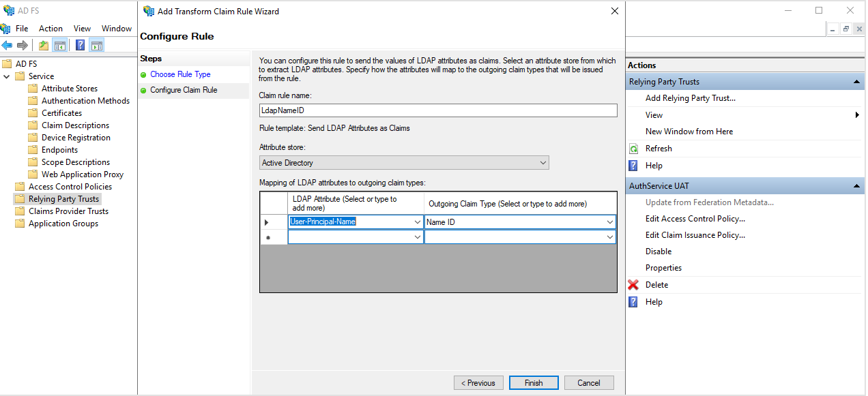Click the folder icon with green arrow on toolbar

[x=42, y=45]
